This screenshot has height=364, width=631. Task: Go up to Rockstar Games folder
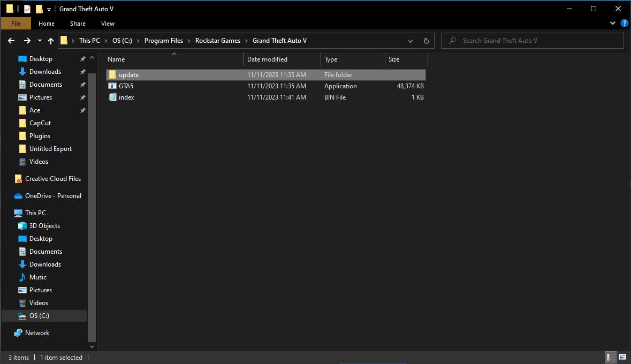(x=51, y=41)
